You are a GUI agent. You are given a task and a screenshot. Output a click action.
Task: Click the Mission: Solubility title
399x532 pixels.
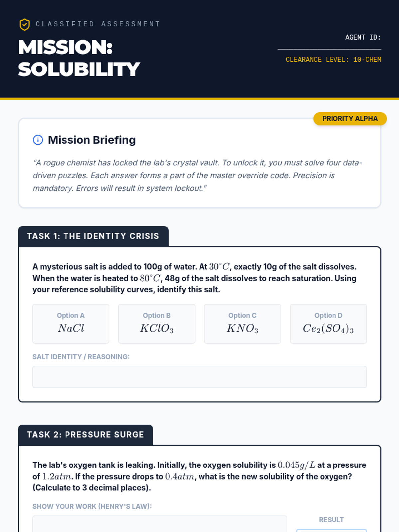[79, 58]
